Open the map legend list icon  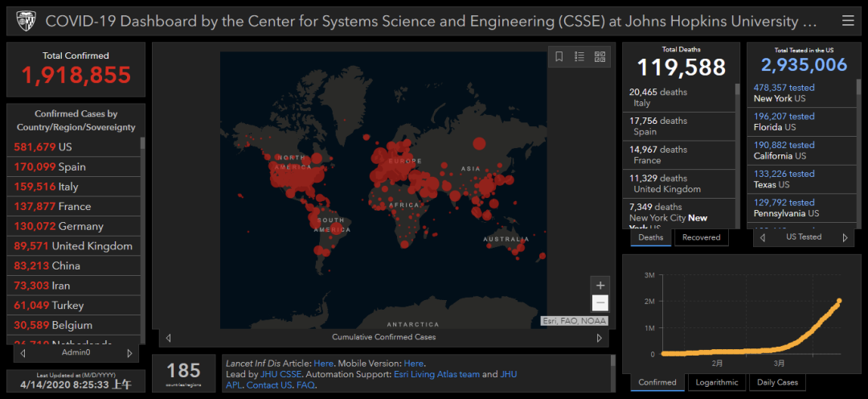point(579,56)
